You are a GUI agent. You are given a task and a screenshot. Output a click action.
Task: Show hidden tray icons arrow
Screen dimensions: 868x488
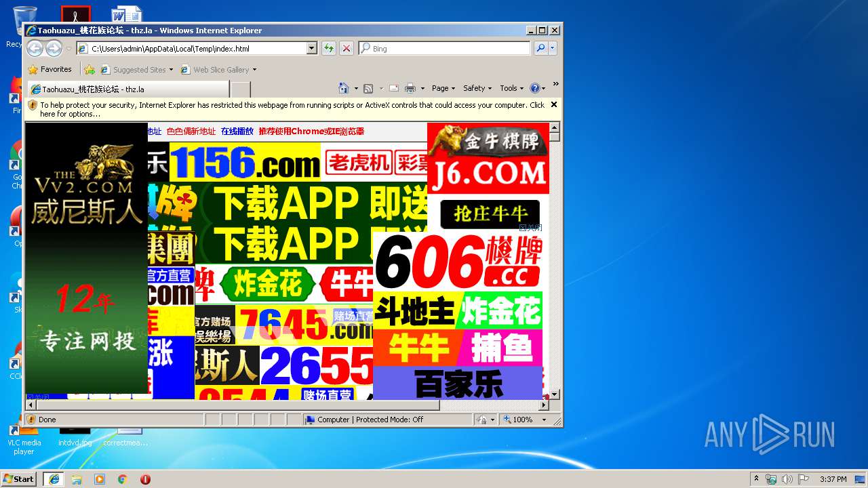756,479
